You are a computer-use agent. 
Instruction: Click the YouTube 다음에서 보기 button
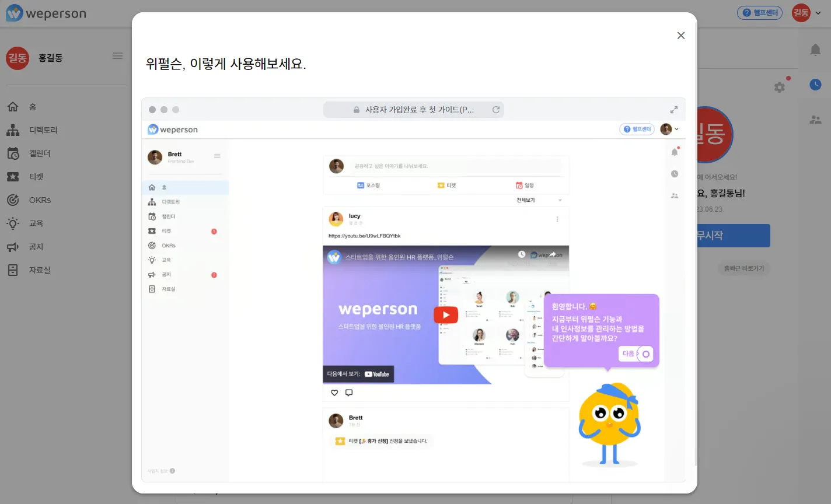358,374
